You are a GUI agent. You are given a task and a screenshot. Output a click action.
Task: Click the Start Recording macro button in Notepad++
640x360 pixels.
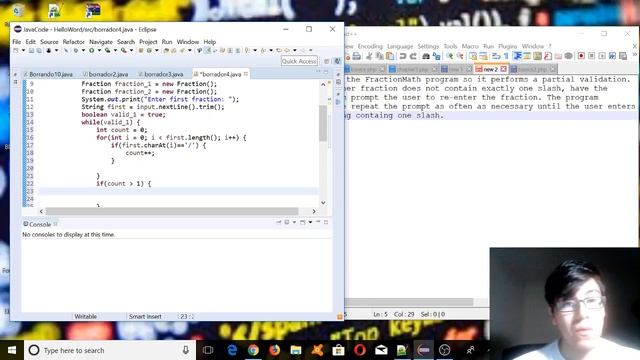tap(581, 56)
